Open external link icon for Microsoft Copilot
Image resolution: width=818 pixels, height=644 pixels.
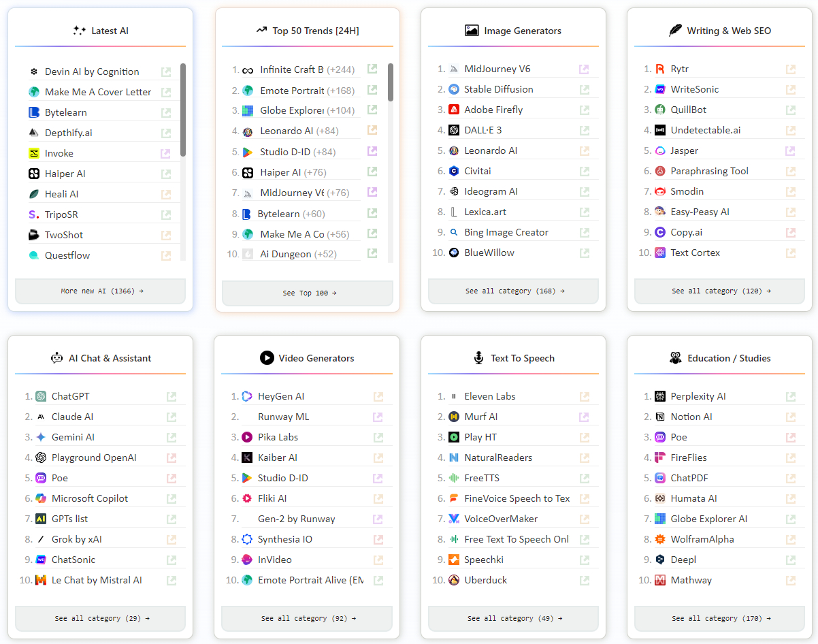coord(171,499)
